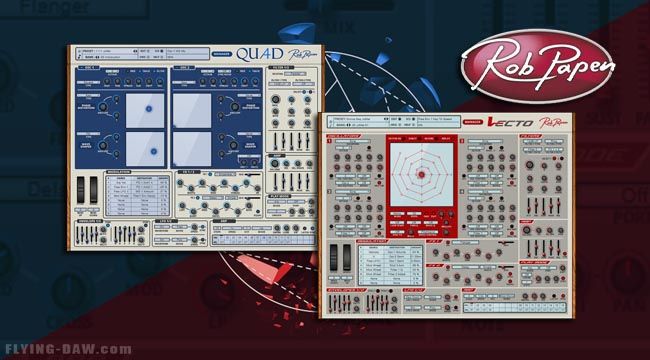The height and width of the screenshot is (360, 650).
Task: Click the Vecto modulation wheel
Action: pos(347,258)
